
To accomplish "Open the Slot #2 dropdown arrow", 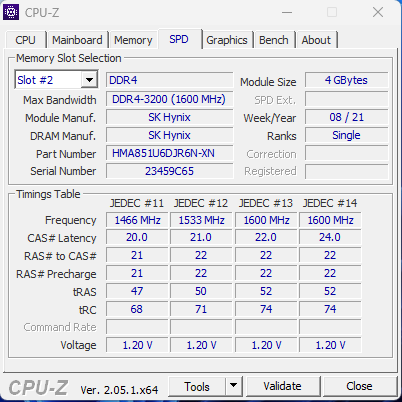I will (x=89, y=80).
